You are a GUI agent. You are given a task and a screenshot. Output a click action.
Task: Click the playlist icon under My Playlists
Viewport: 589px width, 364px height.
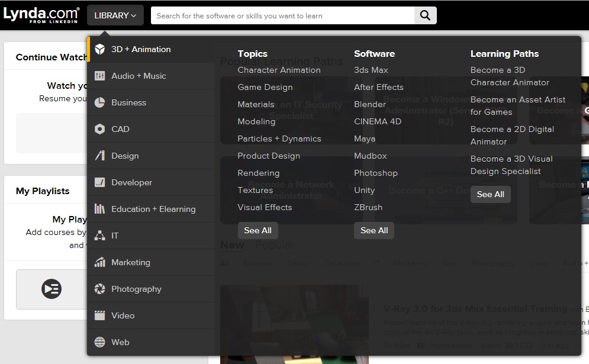coord(52,289)
